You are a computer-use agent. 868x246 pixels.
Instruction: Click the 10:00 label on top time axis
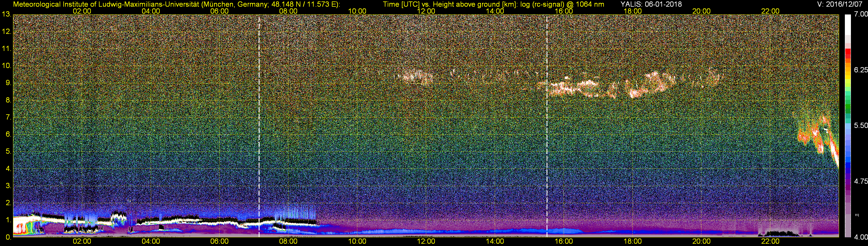(x=357, y=11)
